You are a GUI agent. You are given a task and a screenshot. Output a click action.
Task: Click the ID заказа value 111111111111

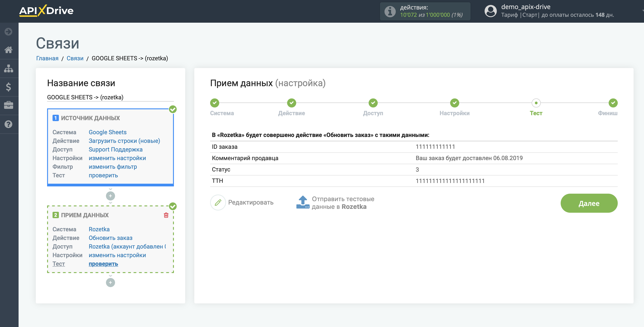pyautogui.click(x=435, y=147)
